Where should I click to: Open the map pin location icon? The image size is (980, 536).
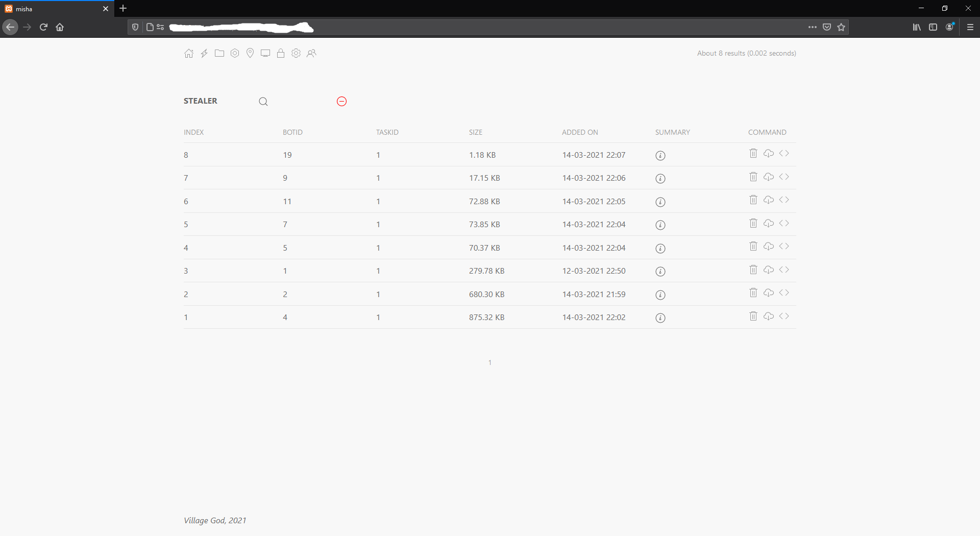(250, 53)
